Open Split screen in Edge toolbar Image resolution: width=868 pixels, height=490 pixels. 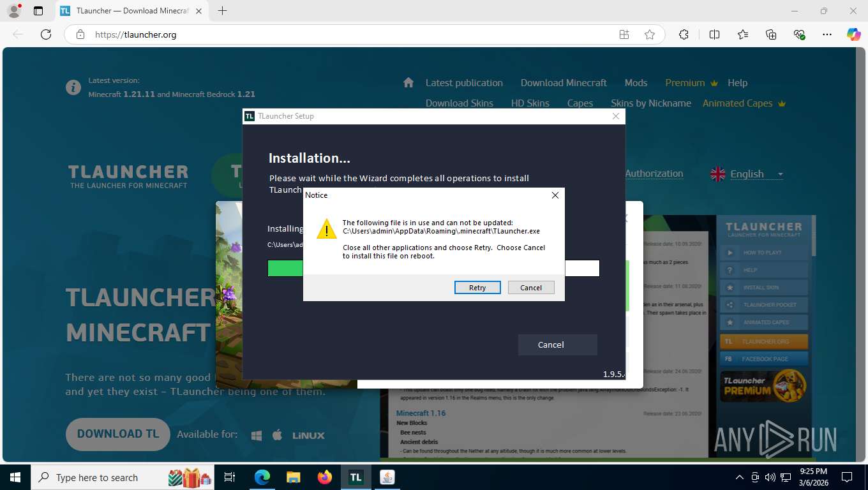click(x=714, y=34)
